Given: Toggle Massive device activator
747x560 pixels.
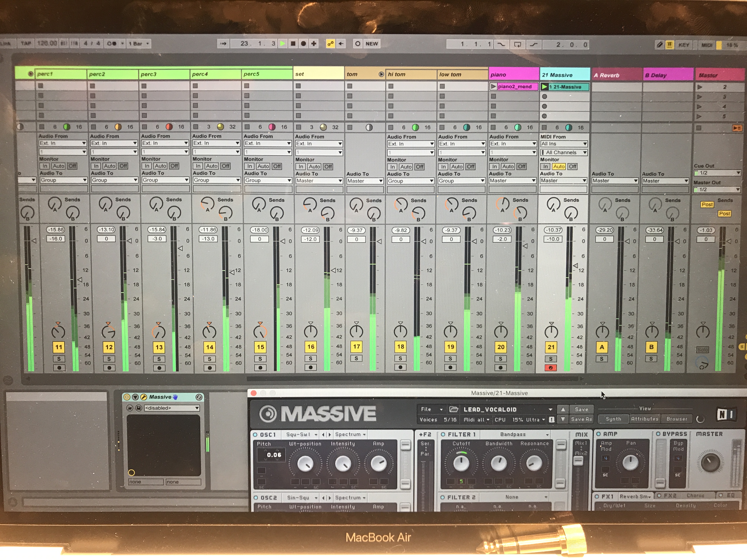Looking at the screenshot, I should pyautogui.click(x=127, y=397).
